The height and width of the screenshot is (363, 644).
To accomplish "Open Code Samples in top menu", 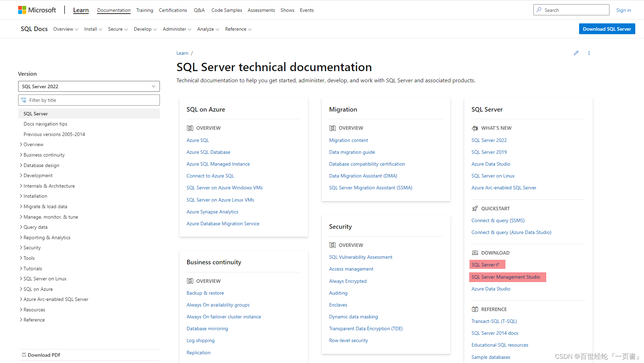I will pos(227,10).
